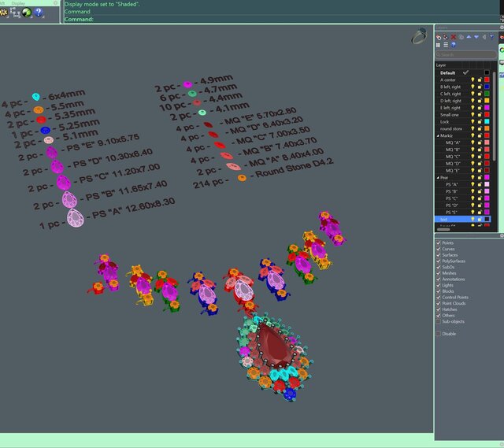Select the text layer row
504x448 pixels.
445,219
